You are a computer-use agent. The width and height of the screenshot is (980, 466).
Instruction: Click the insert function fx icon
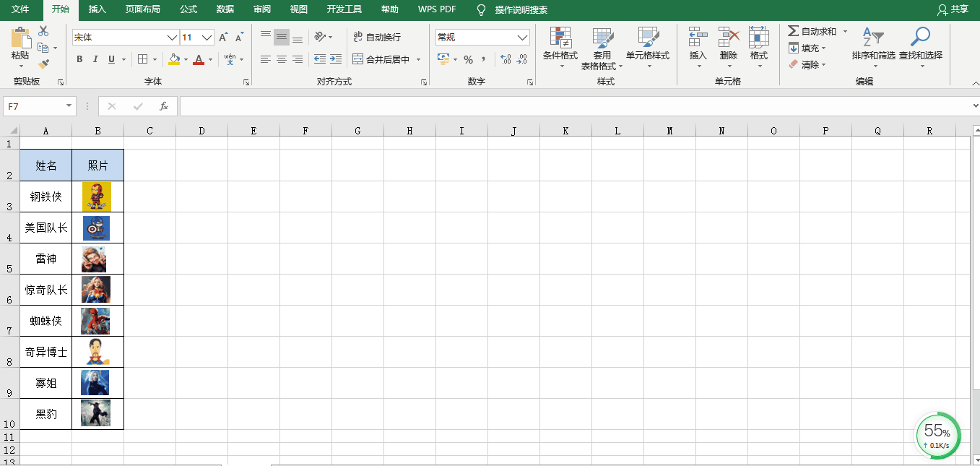(x=164, y=106)
